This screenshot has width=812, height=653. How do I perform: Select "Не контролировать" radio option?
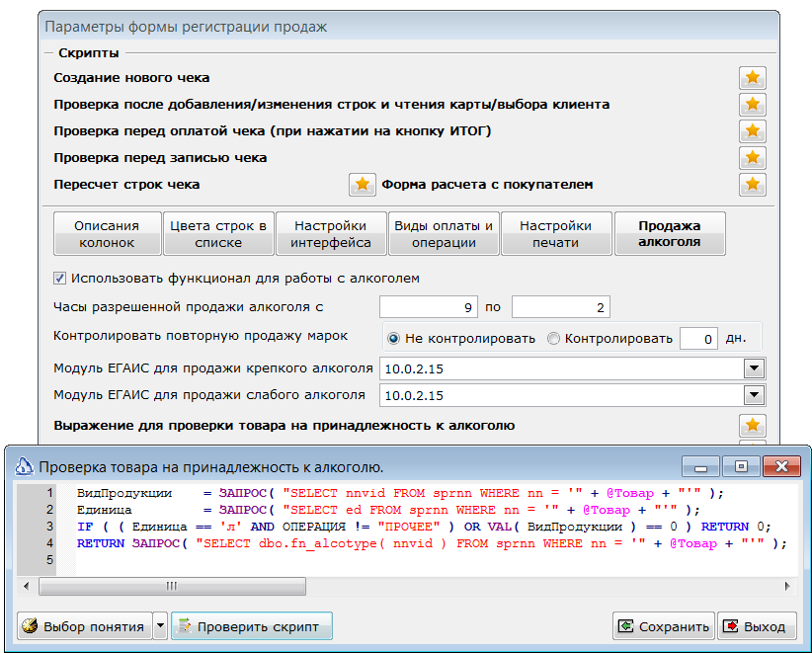tap(393, 339)
